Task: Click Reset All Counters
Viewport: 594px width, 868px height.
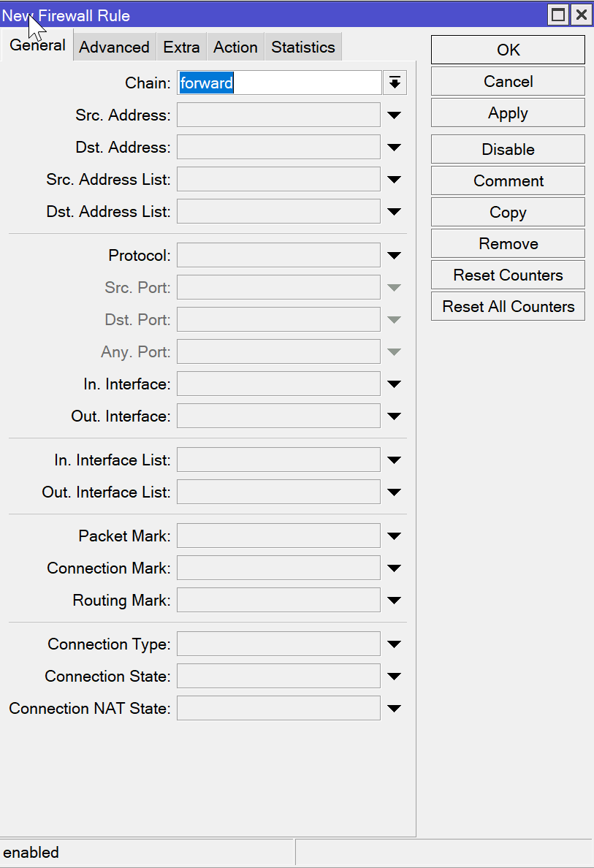Action: [x=507, y=306]
